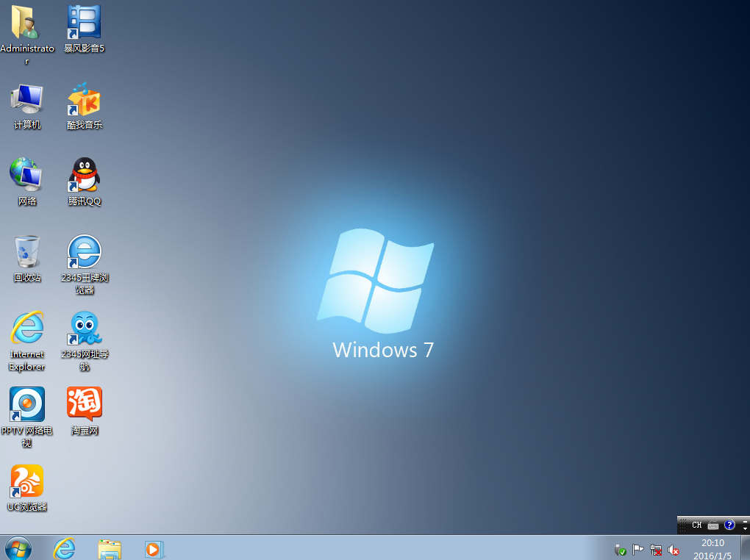This screenshot has height=560, width=750.
Task: Open 淘宝网 desktop shortcut
Action: click(84, 412)
